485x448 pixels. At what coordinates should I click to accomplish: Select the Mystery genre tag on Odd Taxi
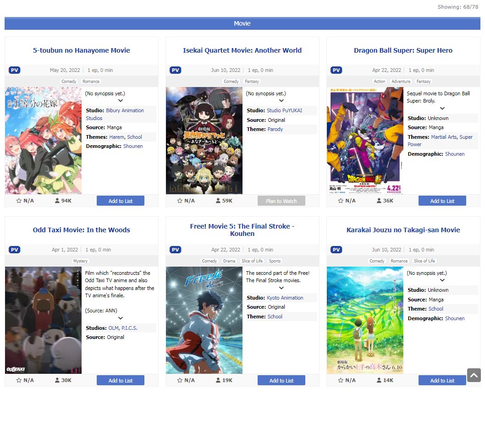tap(80, 261)
